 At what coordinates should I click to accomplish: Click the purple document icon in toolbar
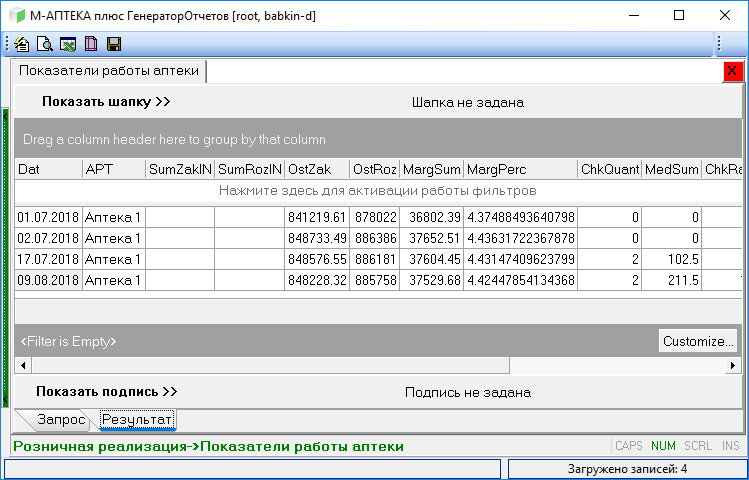[x=90, y=44]
